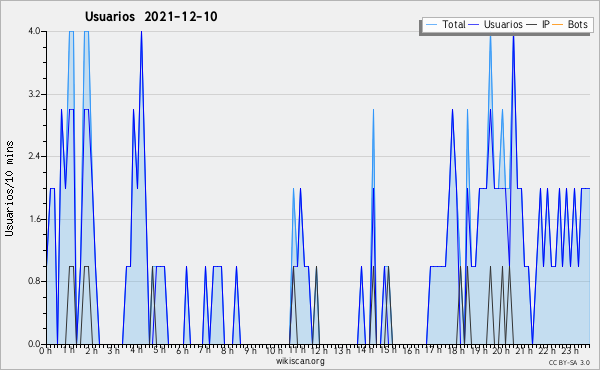Click the y-axis value 0.0

click(x=34, y=344)
